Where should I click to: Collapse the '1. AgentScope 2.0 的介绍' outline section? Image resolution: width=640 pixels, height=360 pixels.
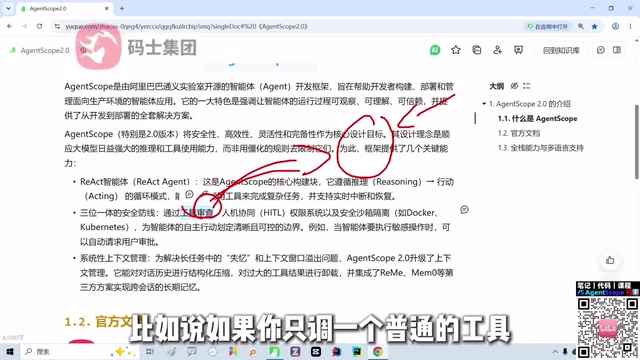[484, 104]
